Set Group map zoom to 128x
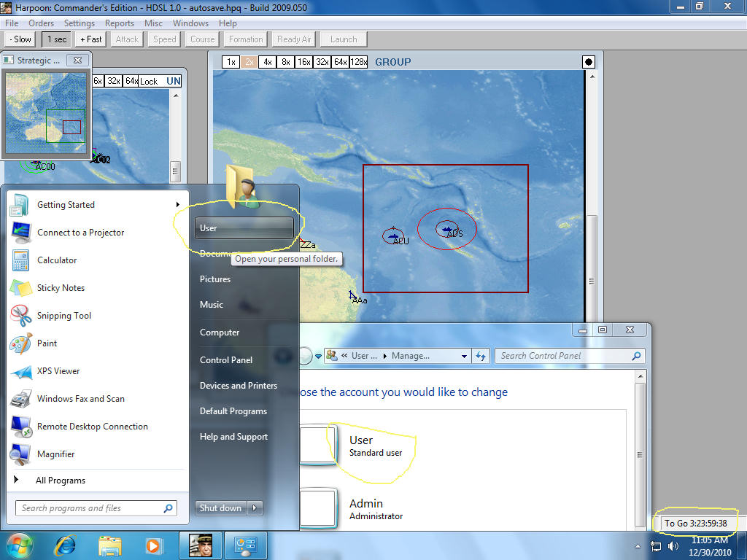The height and width of the screenshot is (560, 747). pyautogui.click(x=358, y=62)
